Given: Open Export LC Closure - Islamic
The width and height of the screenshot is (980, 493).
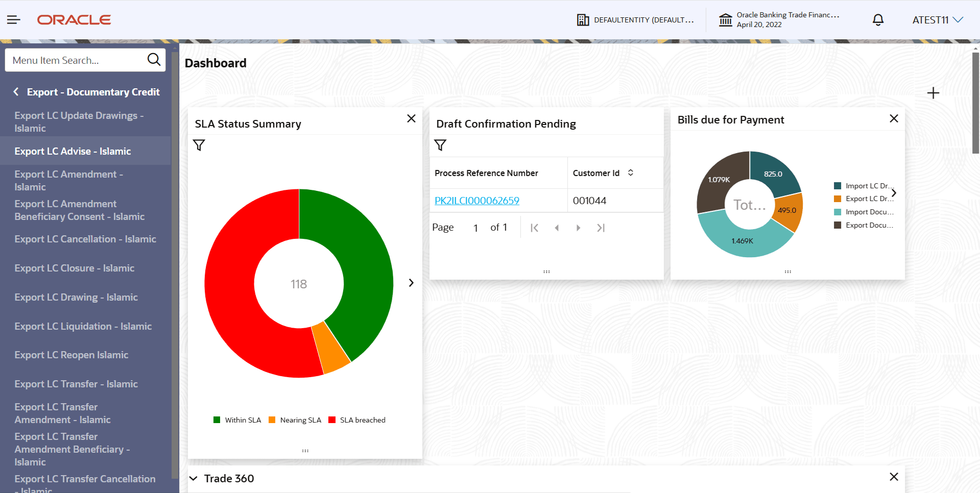Looking at the screenshot, I should [x=85, y=268].
